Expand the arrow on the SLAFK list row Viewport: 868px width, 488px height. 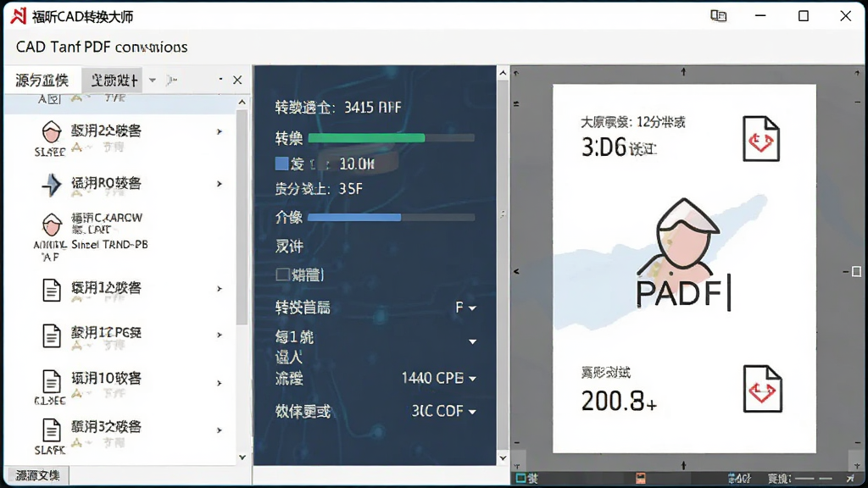[x=220, y=430]
